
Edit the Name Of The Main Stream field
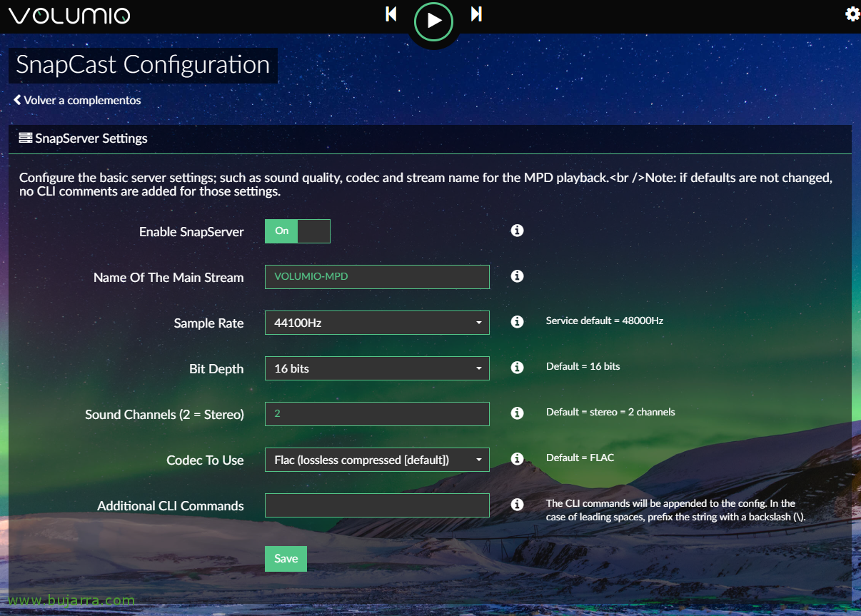[377, 277]
